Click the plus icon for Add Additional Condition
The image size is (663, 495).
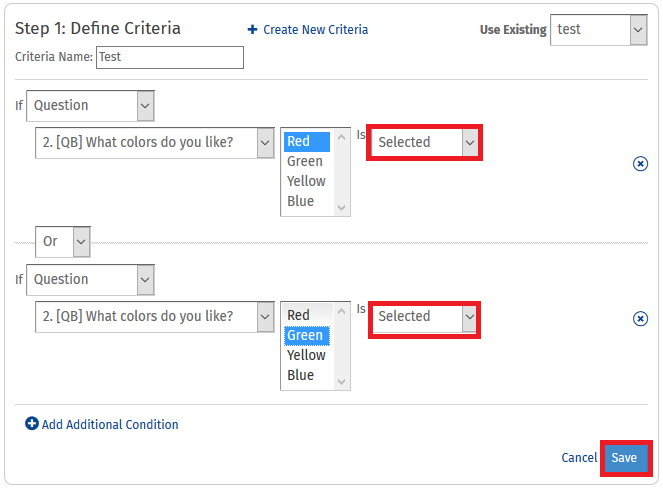pyautogui.click(x=32, y=424)
